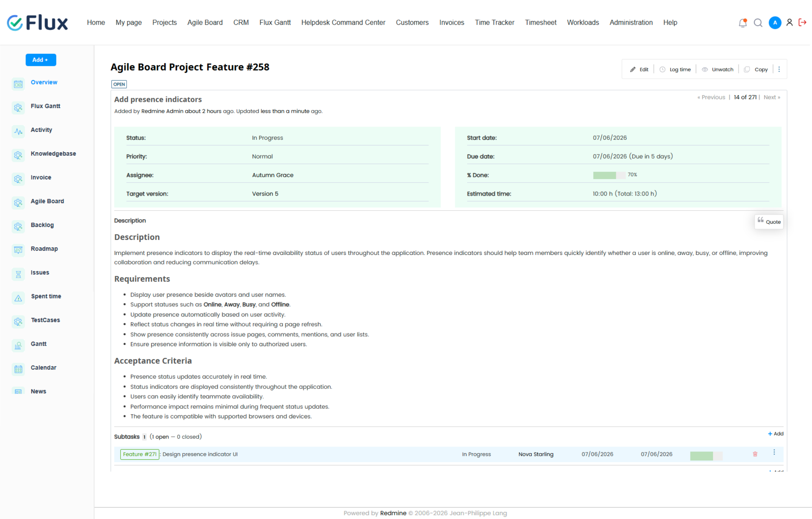Click the Activity pulse sidebar icon
This screenshot has height=519, width=812.
[x=18, y=132]
